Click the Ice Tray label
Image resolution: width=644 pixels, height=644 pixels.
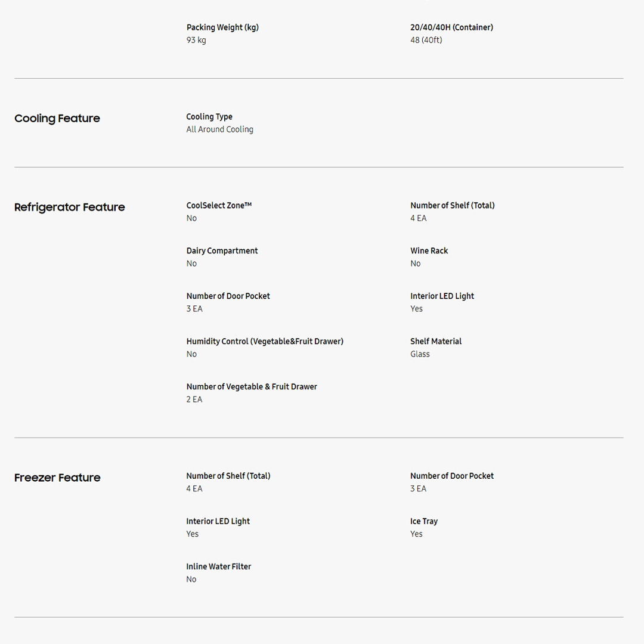tap(424, 522)
